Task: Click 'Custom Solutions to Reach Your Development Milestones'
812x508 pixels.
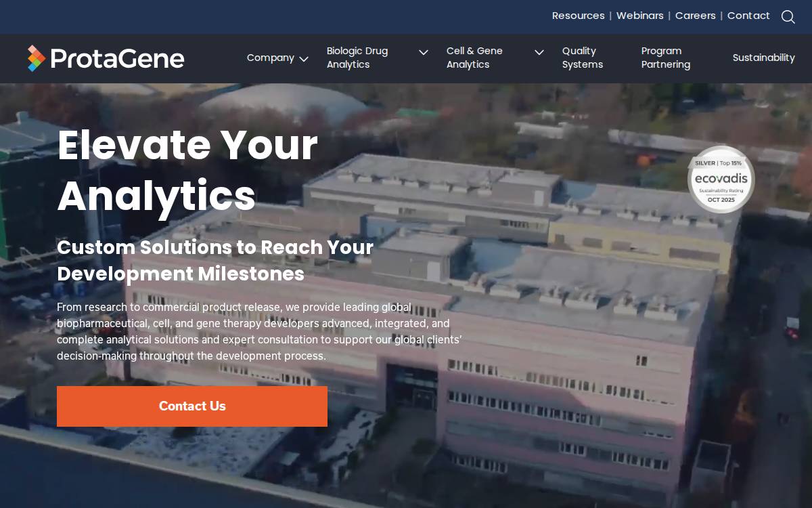Action: click(x=215, y=261)
